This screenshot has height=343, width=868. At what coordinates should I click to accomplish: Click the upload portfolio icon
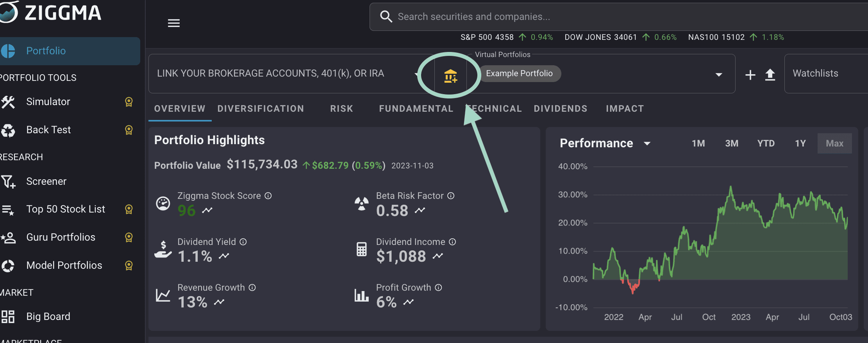770,75
